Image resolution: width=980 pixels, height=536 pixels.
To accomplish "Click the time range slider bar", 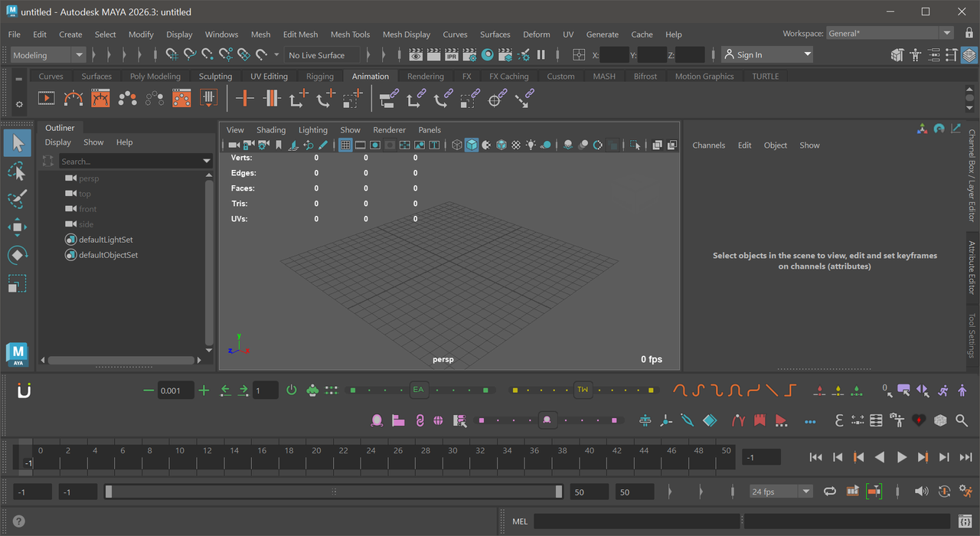I will [334, 492].
